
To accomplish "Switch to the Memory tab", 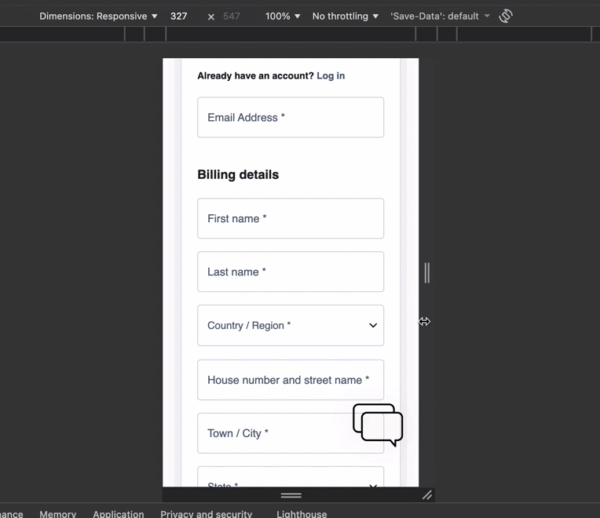I will pyautogui.click(x=58, y=514).
